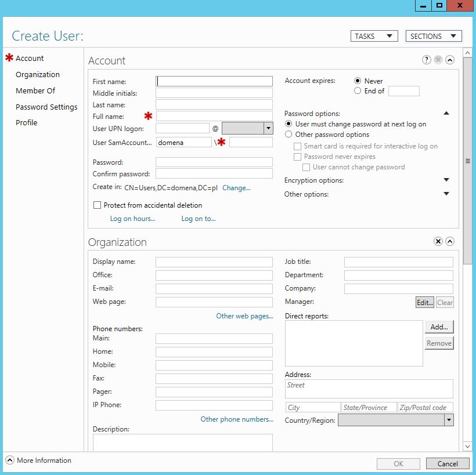Open Log on hours... link

pos(132,219)
